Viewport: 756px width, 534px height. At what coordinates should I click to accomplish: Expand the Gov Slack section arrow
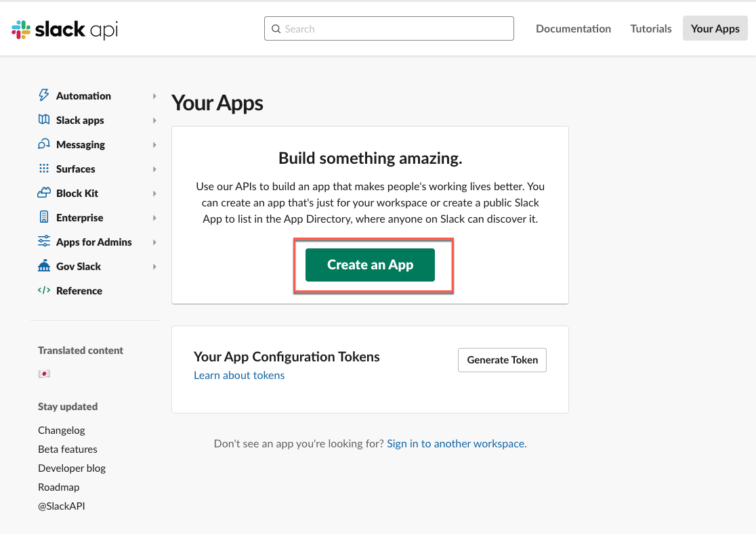[x=154, y=267]
